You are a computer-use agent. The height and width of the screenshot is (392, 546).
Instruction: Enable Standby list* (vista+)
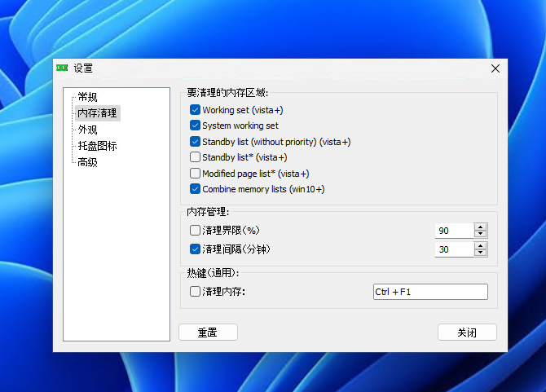click(x=195, y=157)
